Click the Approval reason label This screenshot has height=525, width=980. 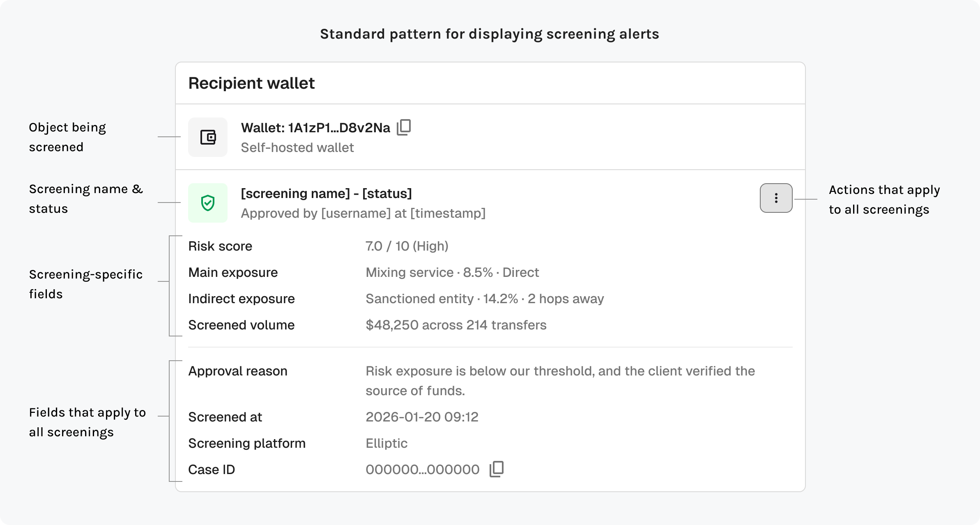[238, 371]
